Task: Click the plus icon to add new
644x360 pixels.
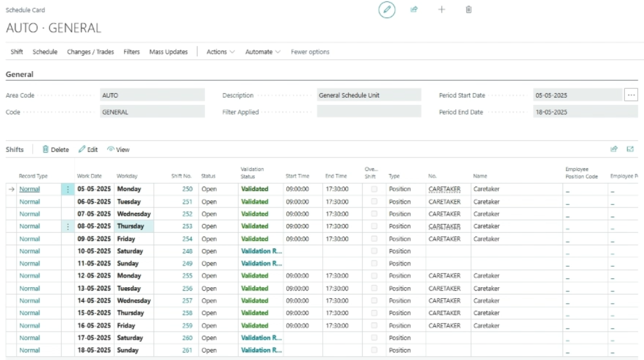Action: coord(441,10)
